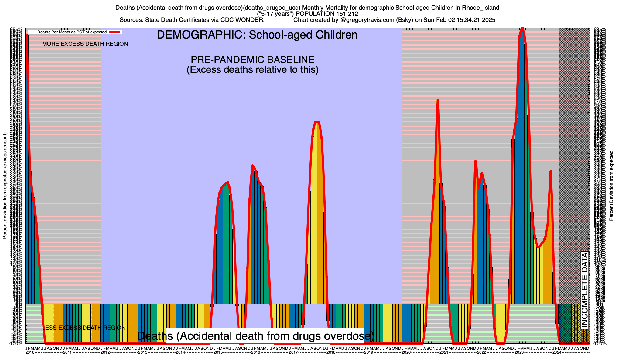Click the 2018 year label on x-axis
This screenshot has height=364, width=622.
click(x=331, y=352)
